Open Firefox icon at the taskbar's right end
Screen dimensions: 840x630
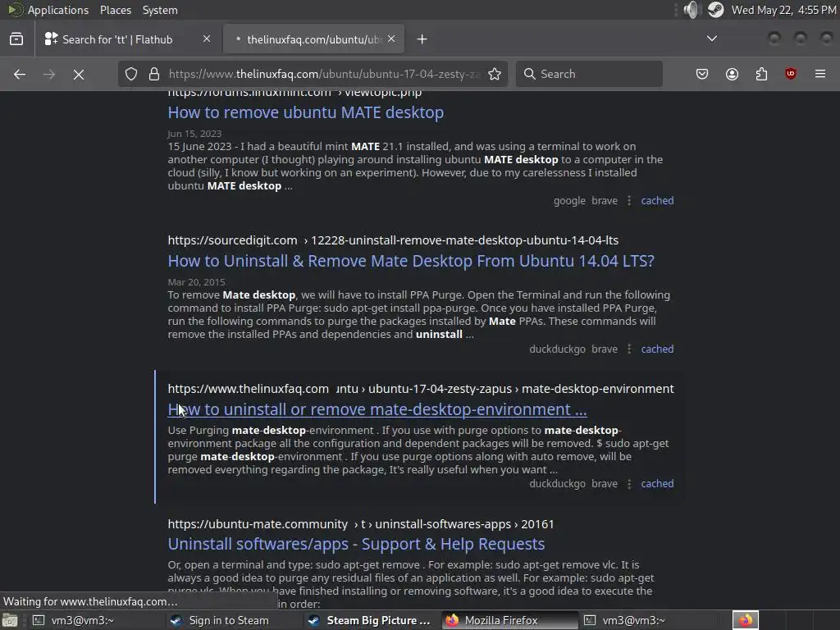click(746, 620)
